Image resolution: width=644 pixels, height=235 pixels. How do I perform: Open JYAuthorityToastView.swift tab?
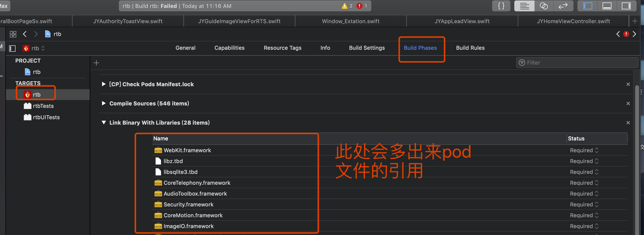[128, 21]
